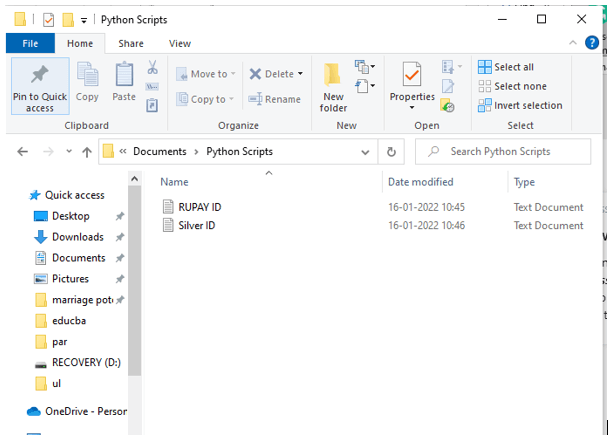The height and width of the screenshot is (438, 610).
Task: Switch to the View tab
Action: point(180,43)
